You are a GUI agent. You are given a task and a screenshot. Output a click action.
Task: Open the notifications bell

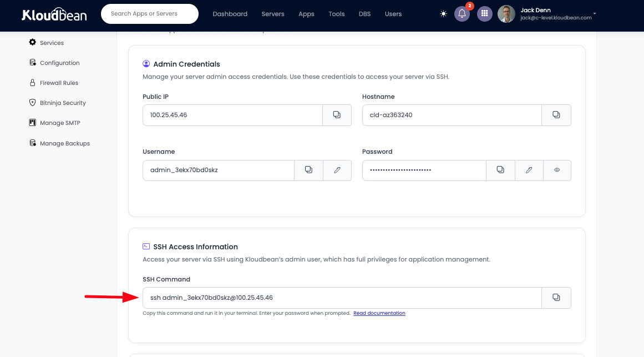click(462, 14)
